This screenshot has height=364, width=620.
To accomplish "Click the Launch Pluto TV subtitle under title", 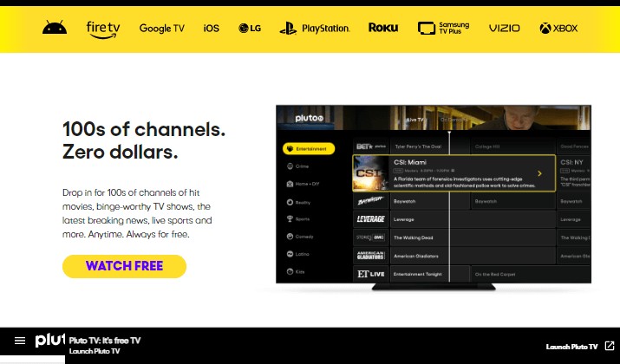I will [95, 351].
